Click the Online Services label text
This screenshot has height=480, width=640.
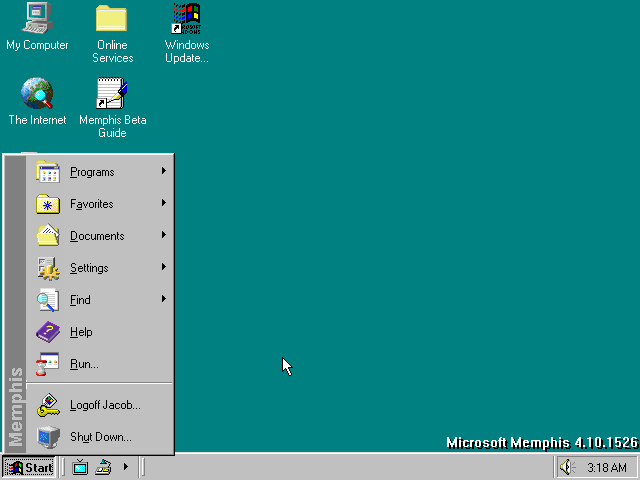click(x=112, y=51)
